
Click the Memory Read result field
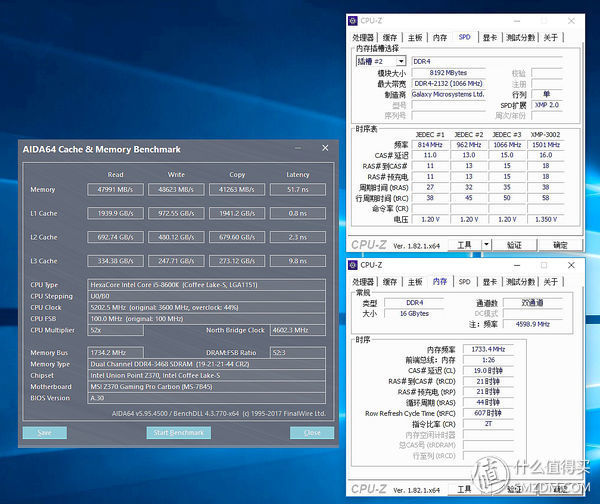[115, 189]
